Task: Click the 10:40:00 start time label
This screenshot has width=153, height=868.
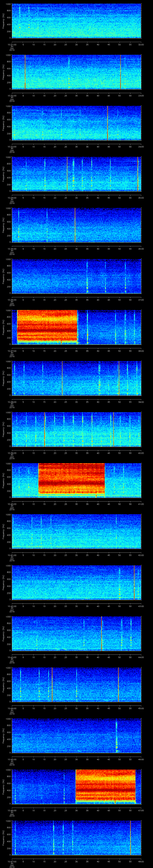Action: coord(12,504)
